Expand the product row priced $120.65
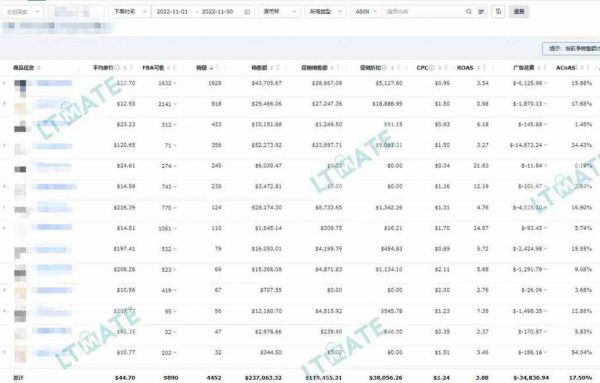Viewport: 600px width, 383px height. click(4, 145)
